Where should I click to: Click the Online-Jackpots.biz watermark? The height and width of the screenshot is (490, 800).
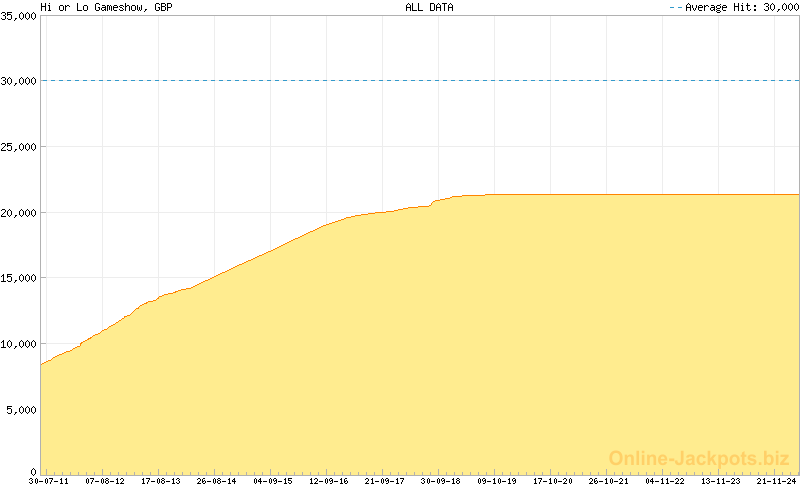pyautogui.click(x=699, y=458)
